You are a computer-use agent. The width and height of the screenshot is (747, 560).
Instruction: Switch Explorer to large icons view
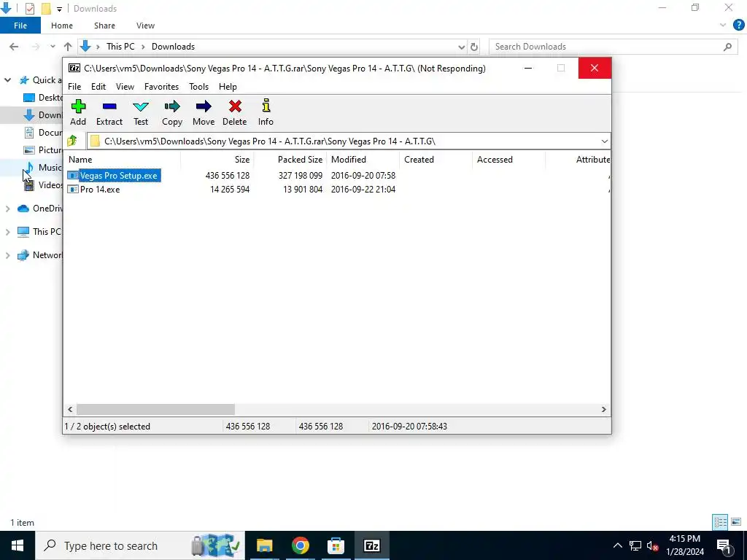coord(736,522)
